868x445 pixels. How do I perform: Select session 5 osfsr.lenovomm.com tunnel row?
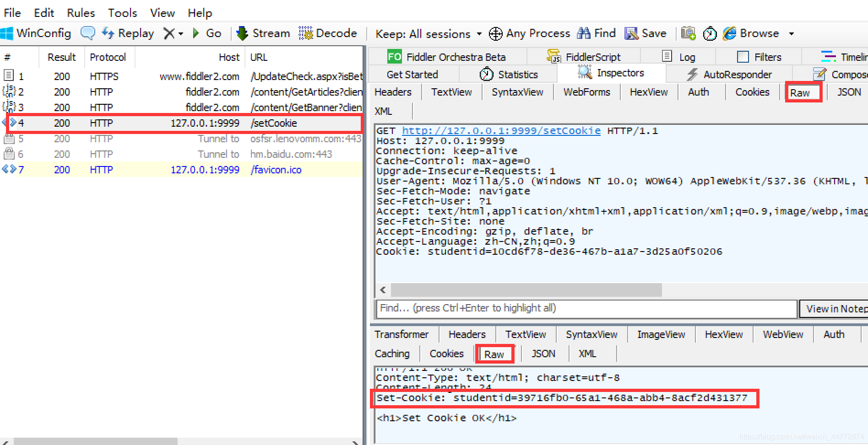point(182,139)
